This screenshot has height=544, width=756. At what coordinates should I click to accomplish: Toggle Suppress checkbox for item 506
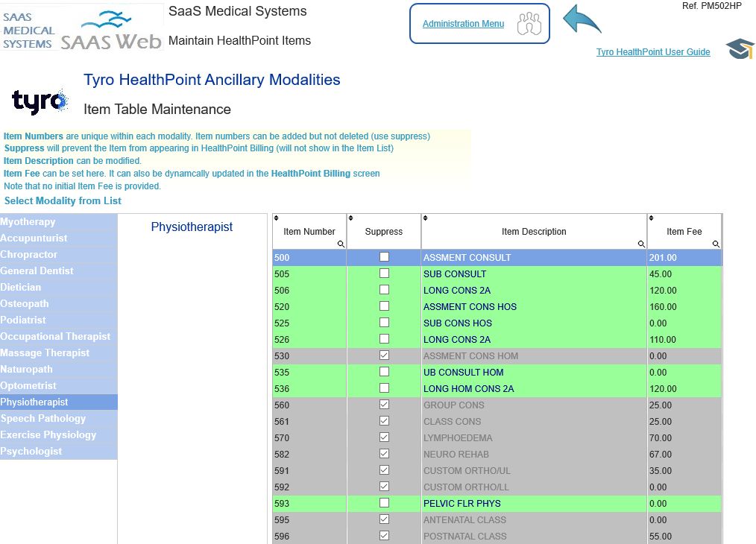pos(384,290)
